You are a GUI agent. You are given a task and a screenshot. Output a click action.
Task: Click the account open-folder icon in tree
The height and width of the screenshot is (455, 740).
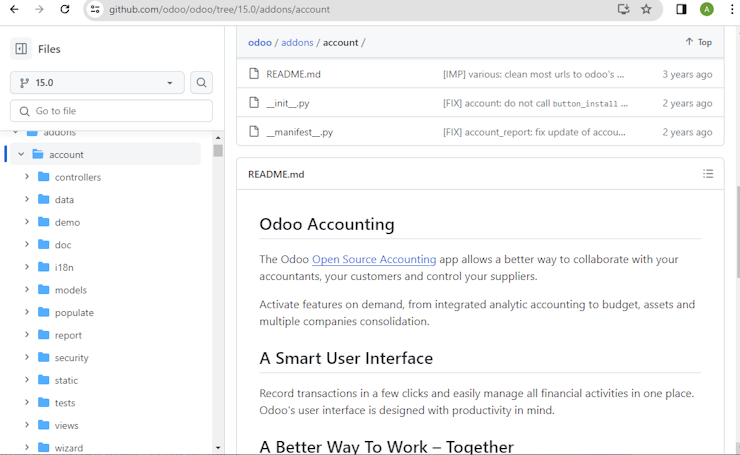38,154
